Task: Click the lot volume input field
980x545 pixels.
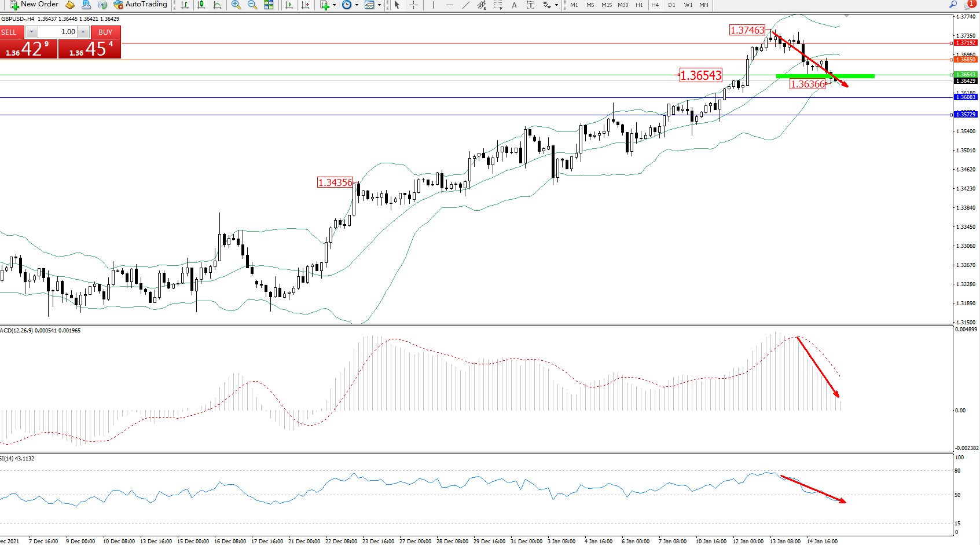Action: 58,32
